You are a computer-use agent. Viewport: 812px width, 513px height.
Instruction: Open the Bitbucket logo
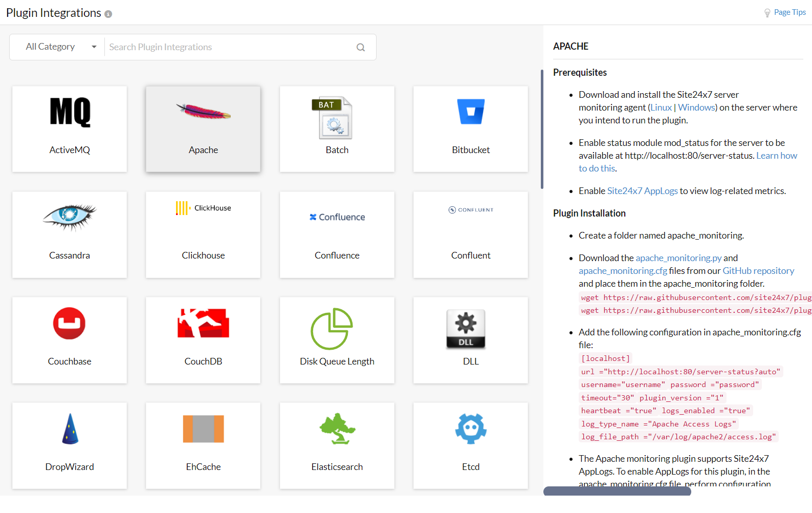(471, 112)
